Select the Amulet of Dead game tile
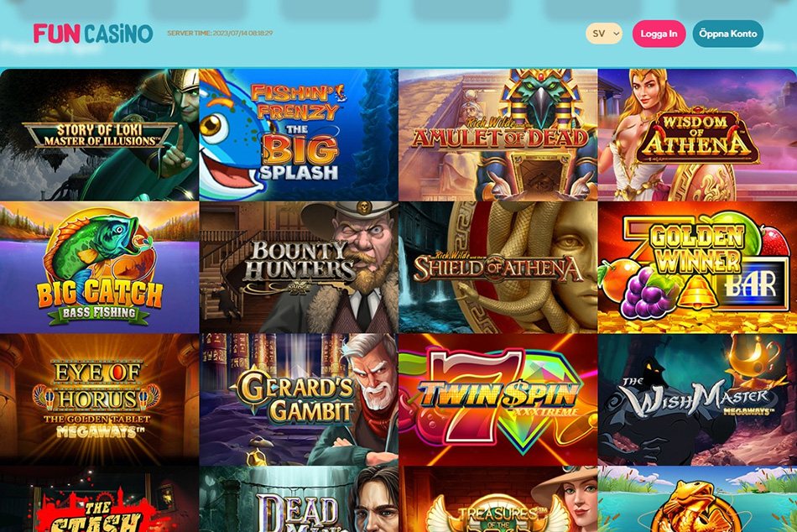This screenshot has height=532, width=797. pos(498,135)
